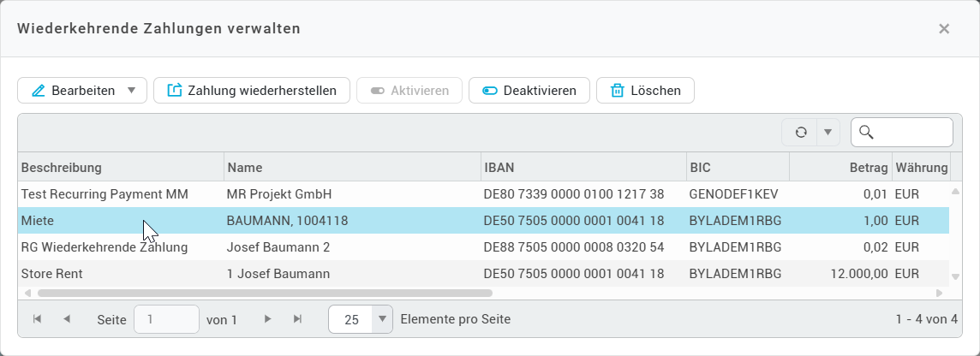Click the page number input field
980x356 pixels.
coord(166,319)
